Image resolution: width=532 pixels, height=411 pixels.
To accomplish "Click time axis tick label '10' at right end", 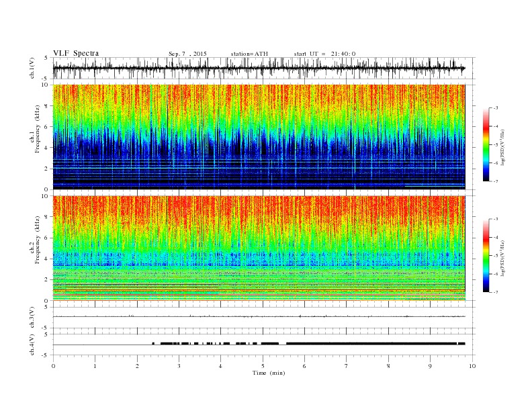I will point(472,366).
